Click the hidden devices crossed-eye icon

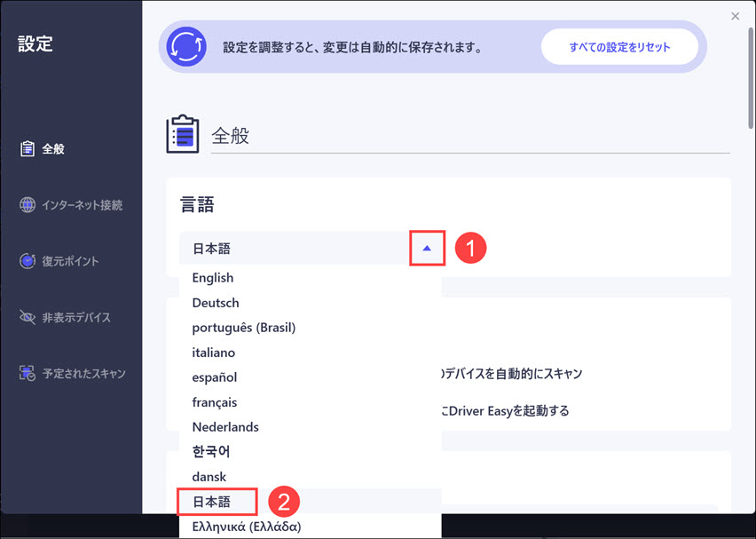click(28, 317)
